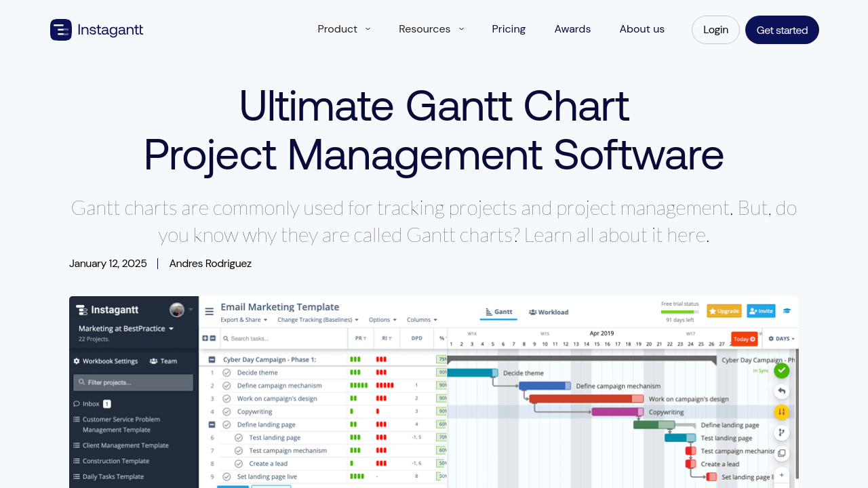Open the DAYS zoom level dropdown
The height and width of the screenshot is (488, 868).
(x=782, y=338)
